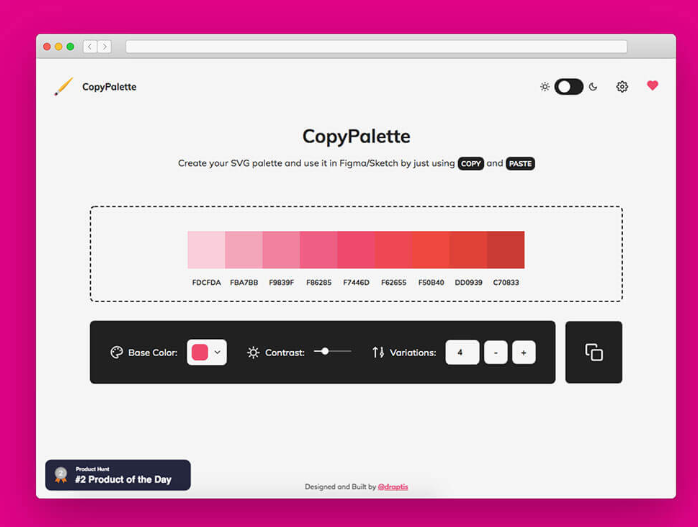Click the FBA7BB hex label
The image size is (698, 527).
point(244,282)
